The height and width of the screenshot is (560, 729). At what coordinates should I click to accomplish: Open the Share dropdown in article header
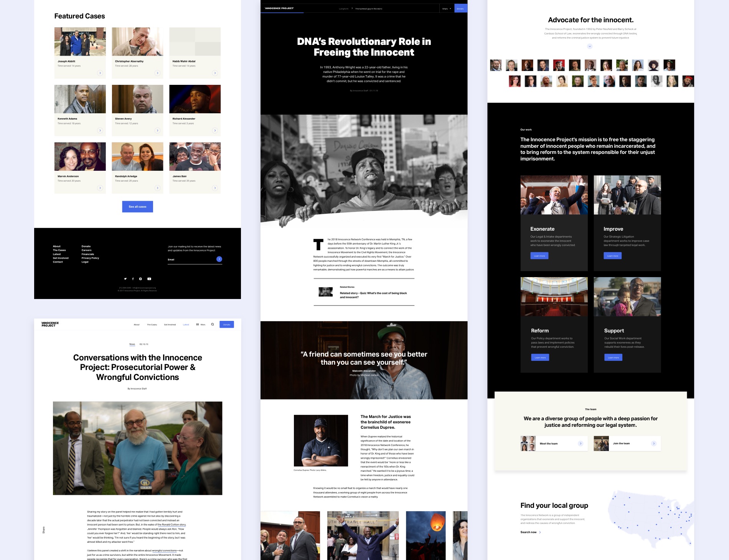[447, 8]
